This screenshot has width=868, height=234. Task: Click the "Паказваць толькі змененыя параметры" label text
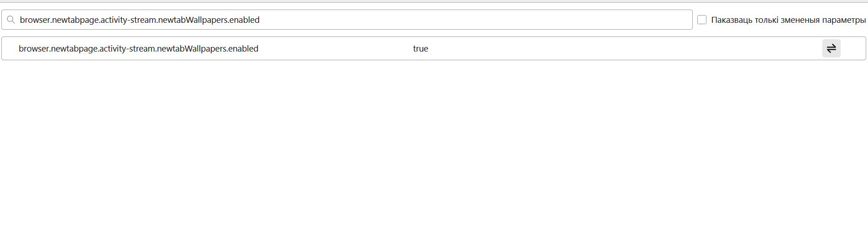coord(788,20)
